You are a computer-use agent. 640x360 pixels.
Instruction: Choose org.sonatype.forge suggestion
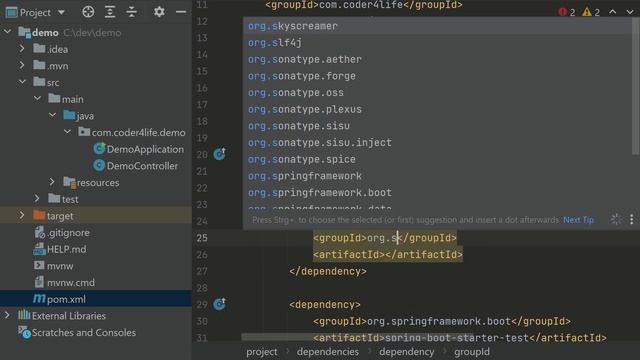tap(437, 76)
